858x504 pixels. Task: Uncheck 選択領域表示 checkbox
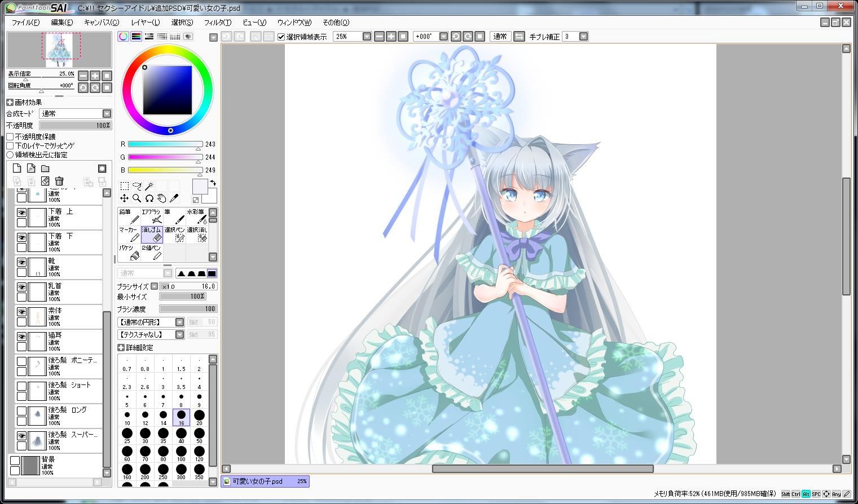(281, 37)
